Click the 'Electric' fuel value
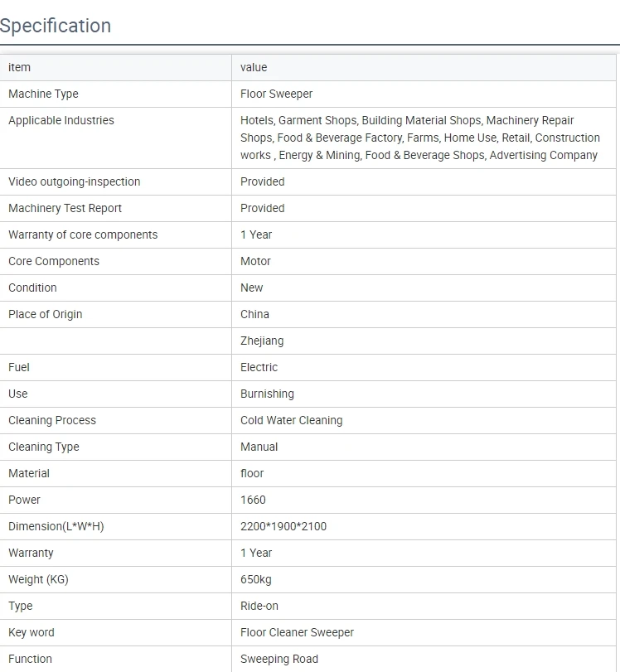 259,367
